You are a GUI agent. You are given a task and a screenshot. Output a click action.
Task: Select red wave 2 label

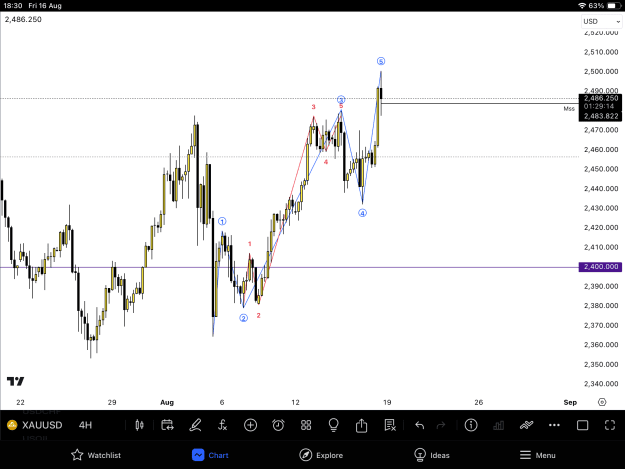point(258,316)
